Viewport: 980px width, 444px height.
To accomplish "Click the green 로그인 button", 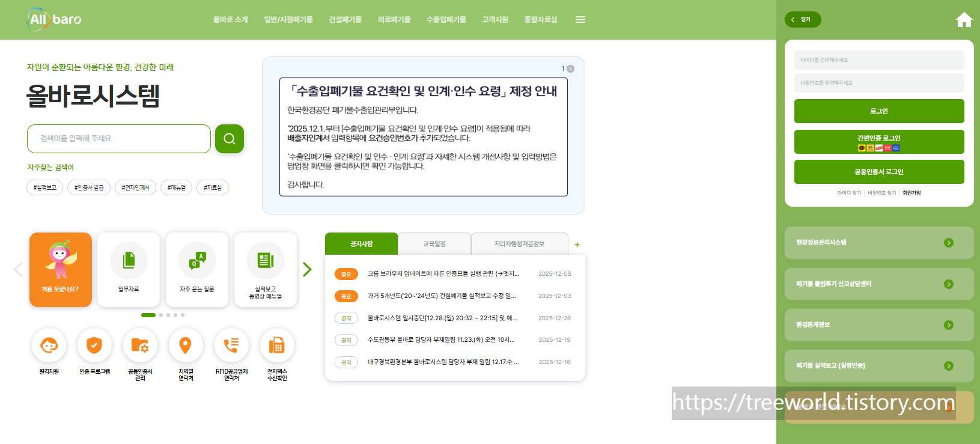I will pos(879,111).
